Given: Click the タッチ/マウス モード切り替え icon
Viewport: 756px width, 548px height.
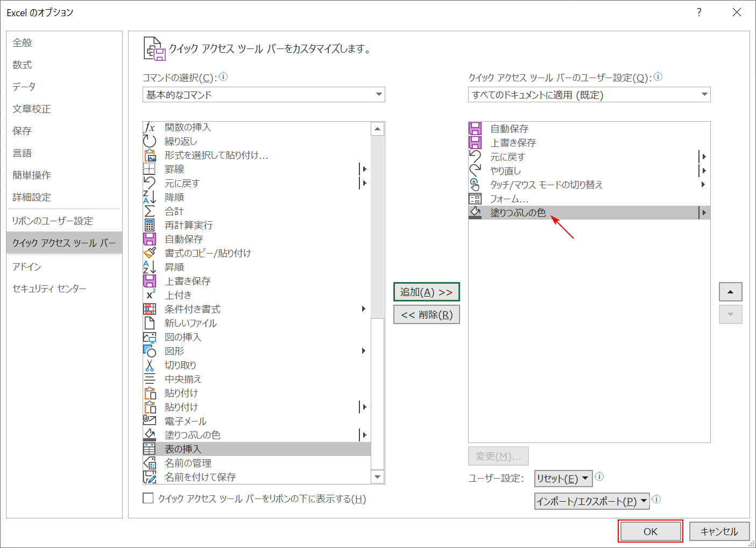Looking at the screenshot, I should click(476, 184).
